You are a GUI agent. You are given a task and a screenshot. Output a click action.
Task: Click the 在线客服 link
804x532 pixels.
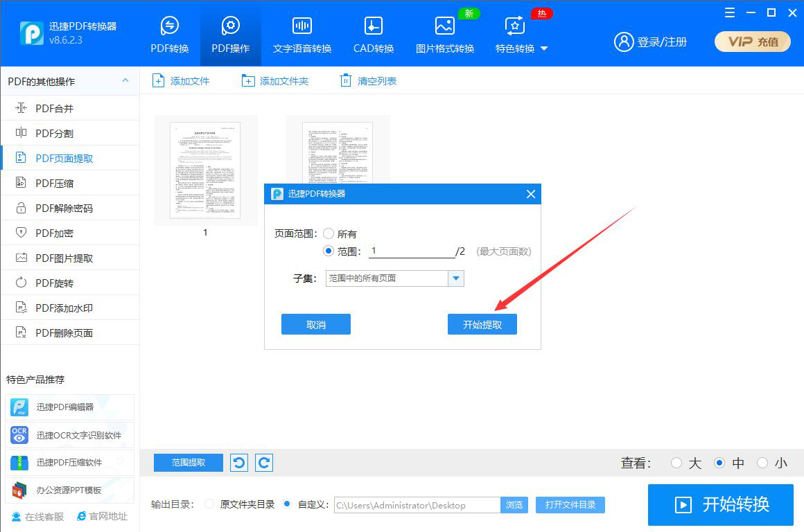tap(37, 517)
